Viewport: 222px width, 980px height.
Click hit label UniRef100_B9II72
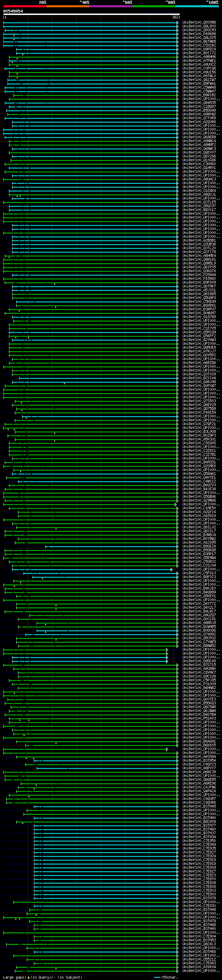[x=199, y=53]
